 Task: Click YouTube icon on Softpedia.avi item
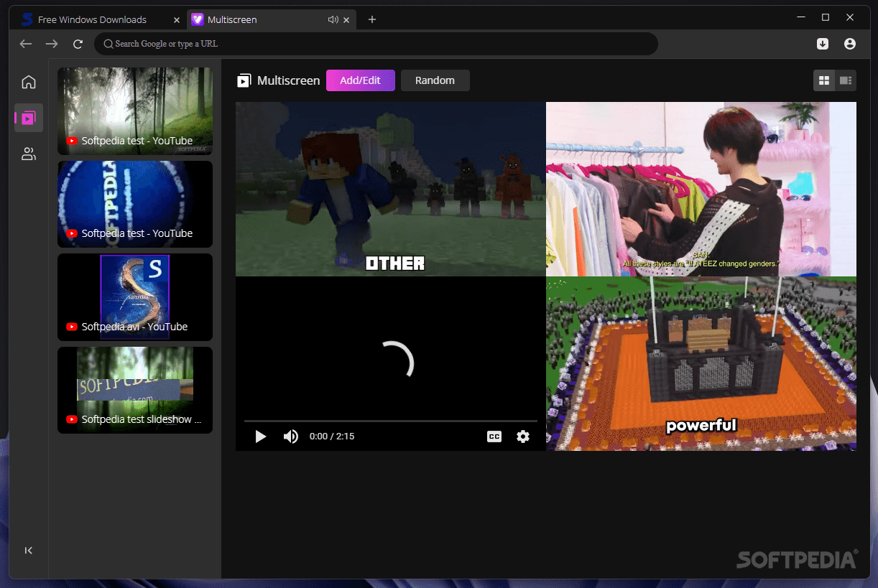point(72,327)
